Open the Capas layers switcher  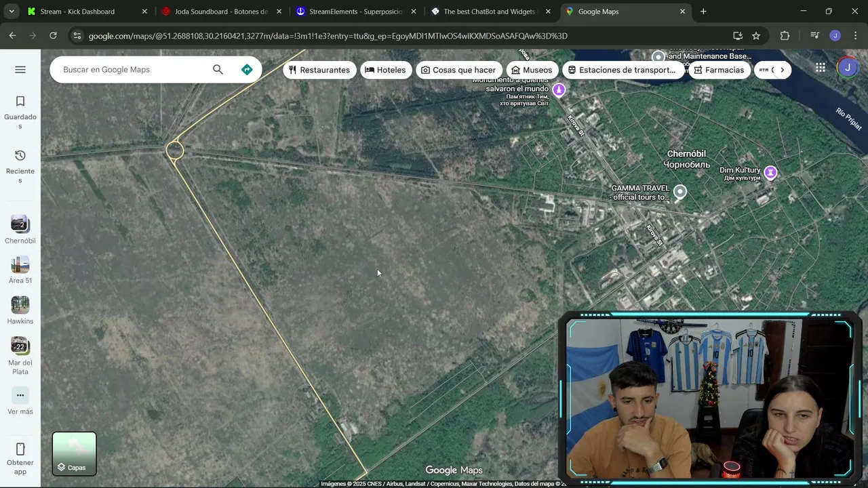(75, 453)
